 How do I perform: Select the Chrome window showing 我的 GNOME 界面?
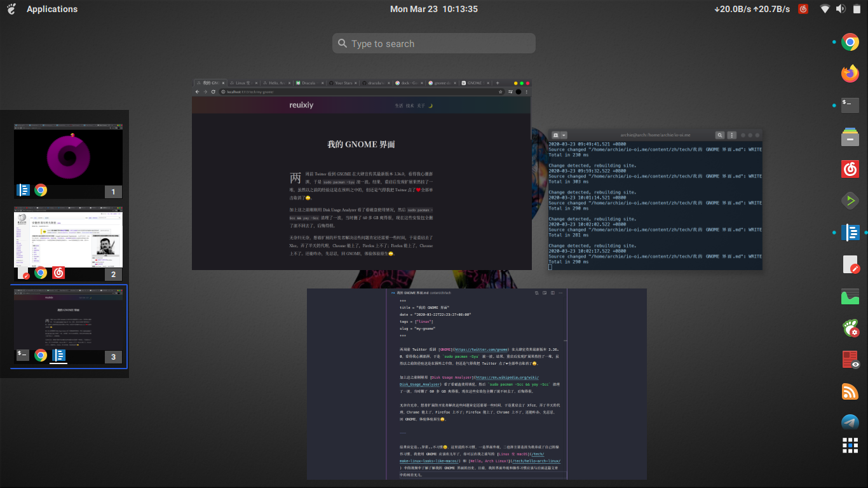pyautogui.click(x=362, y=175)
